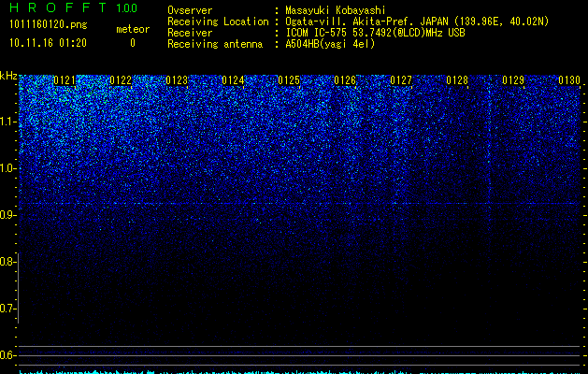Click the 1.0 frequency axis label
This screenshot has width=588, height=374.
8,168
